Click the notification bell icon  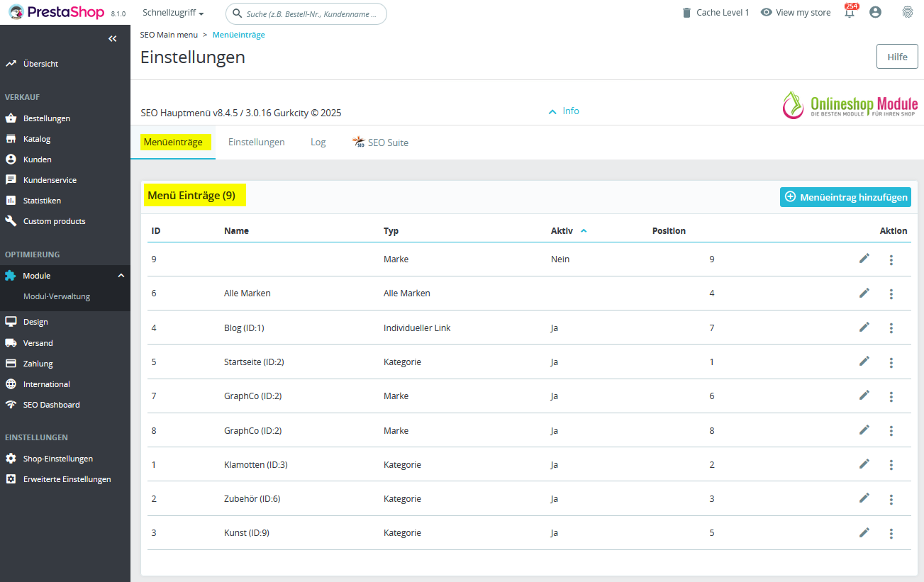click(x=850, y=12)
